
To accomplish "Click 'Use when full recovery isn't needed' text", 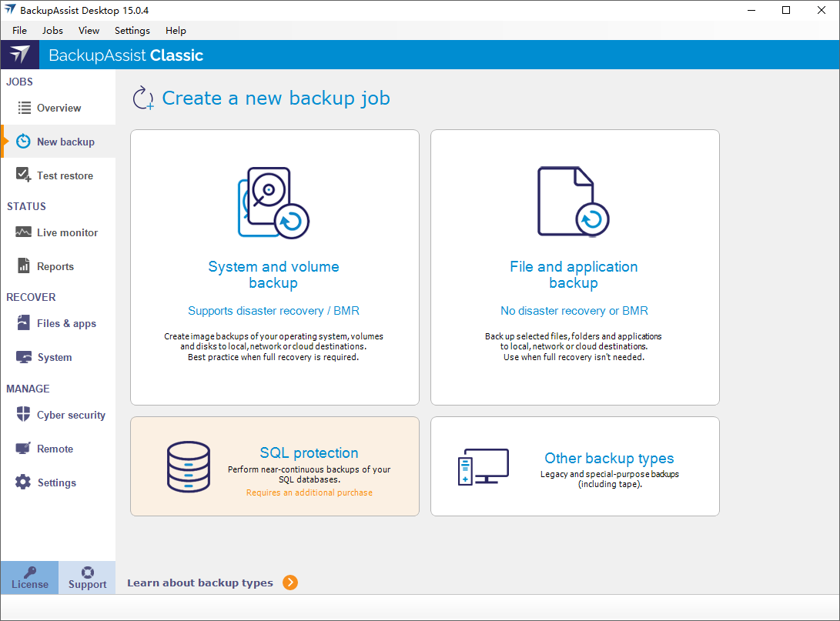I will (574, 357).
